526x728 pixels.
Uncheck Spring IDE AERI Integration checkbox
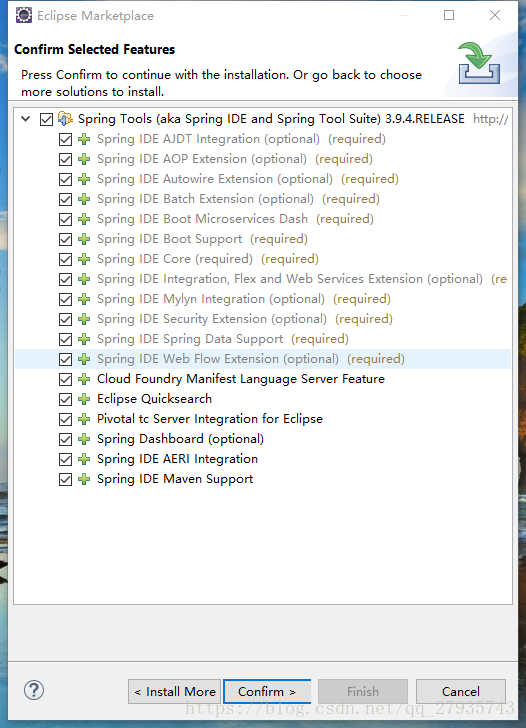pyautogui.click(x=65, y=459)
